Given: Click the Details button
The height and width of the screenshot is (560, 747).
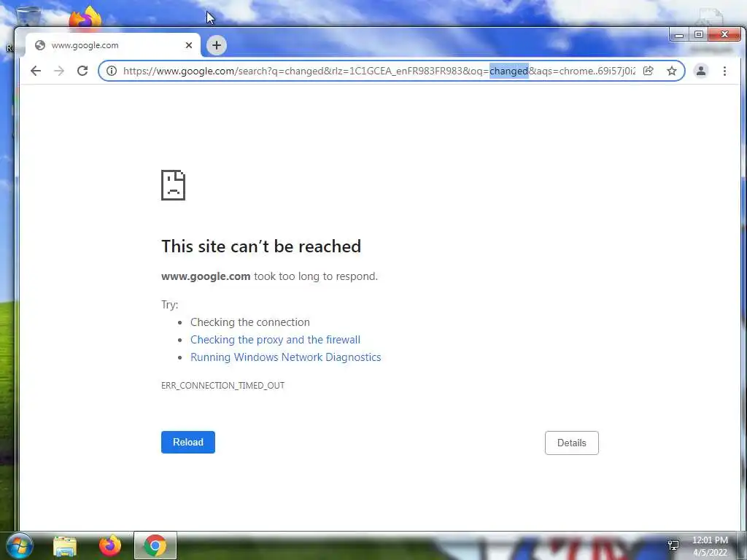Looking at the screenshot, I should pyautogui.click(x=572, y=443).
